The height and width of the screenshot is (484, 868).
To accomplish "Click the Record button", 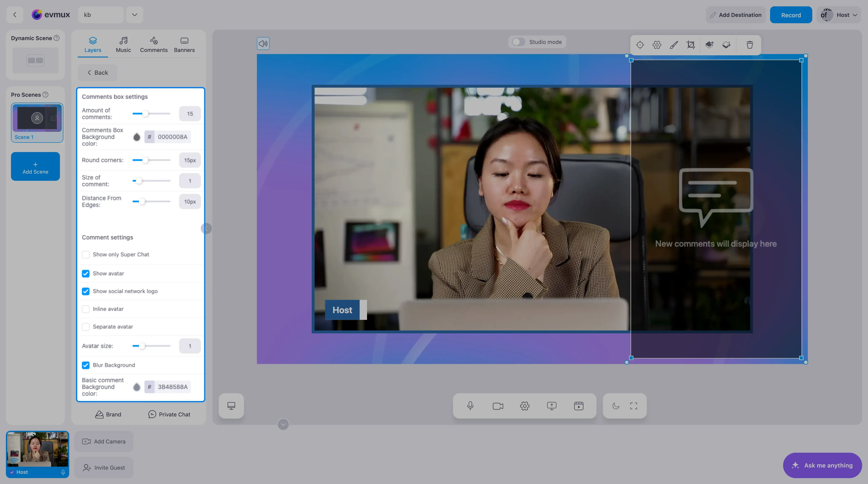I will (791, 15).
